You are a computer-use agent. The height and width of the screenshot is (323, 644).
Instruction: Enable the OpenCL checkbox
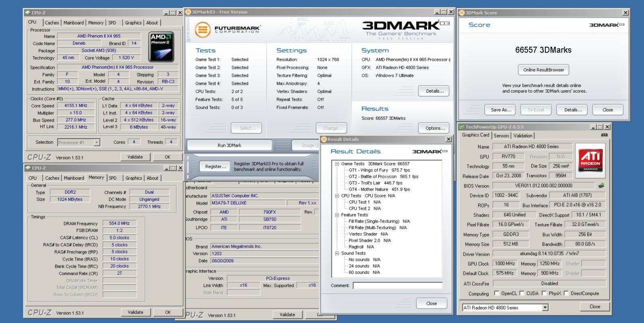(496, 293)
